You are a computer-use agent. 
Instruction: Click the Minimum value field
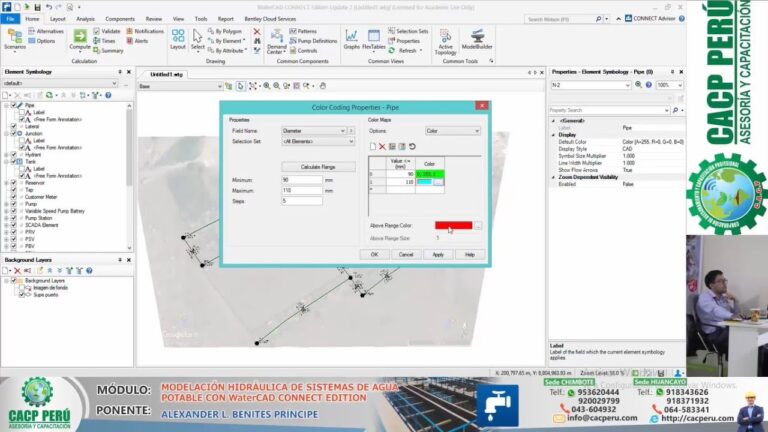point(302,180)
